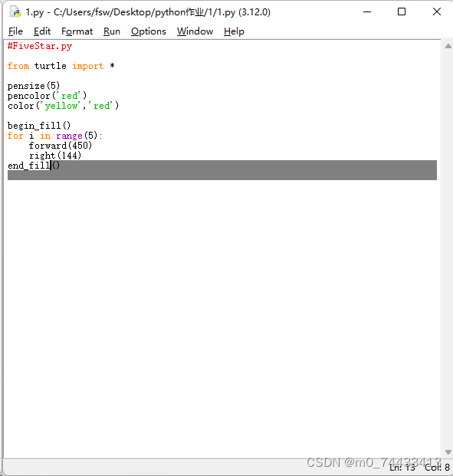Open the File menu

coord(15,31)
